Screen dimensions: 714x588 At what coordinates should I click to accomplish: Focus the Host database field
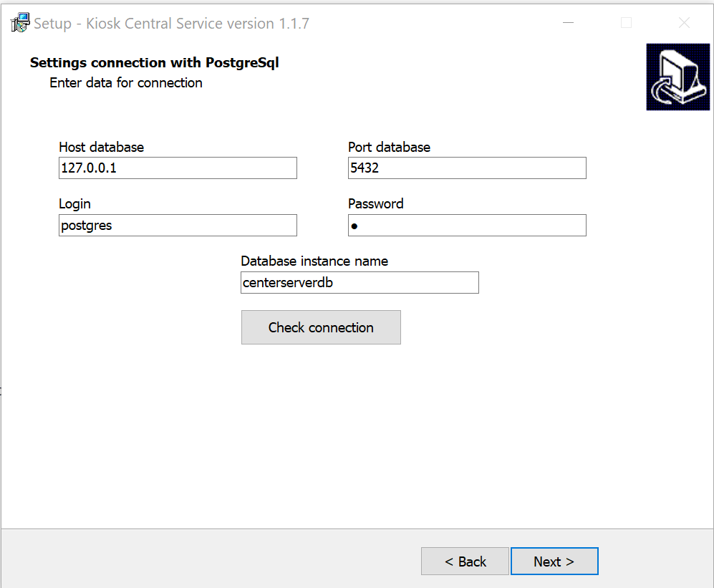pos(178,168)
